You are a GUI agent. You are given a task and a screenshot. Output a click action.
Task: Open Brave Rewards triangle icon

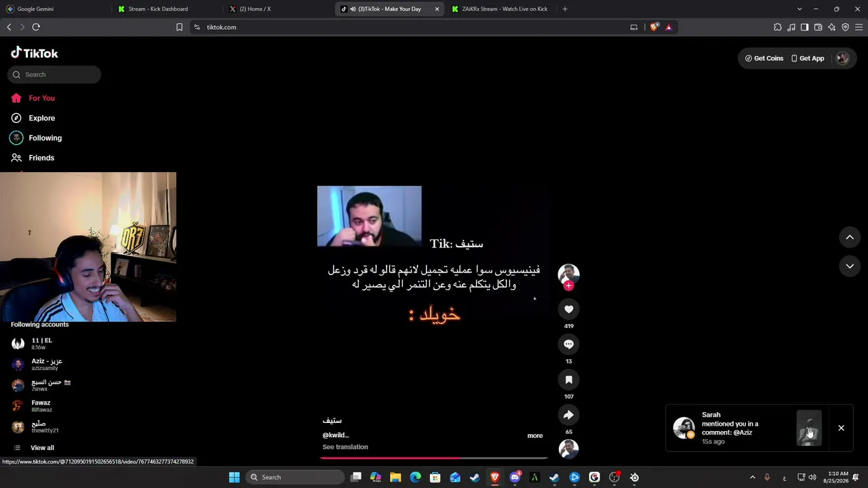tap(669, 27)
